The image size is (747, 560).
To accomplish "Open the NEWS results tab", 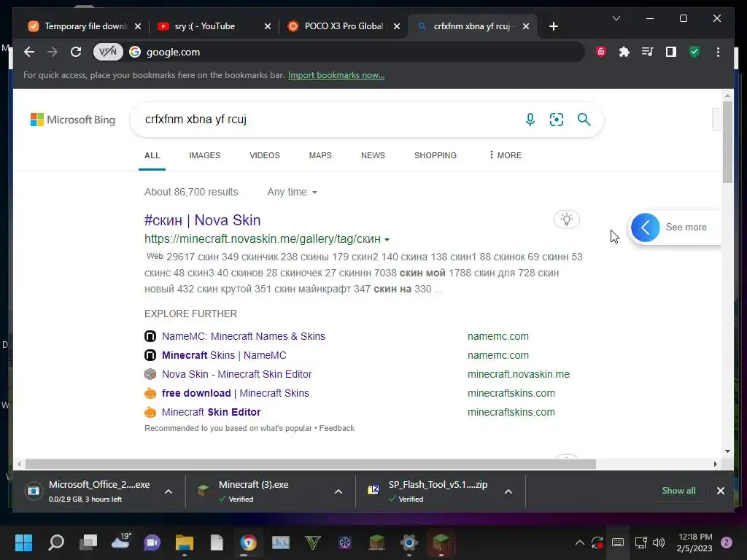I will pos(373,155).
